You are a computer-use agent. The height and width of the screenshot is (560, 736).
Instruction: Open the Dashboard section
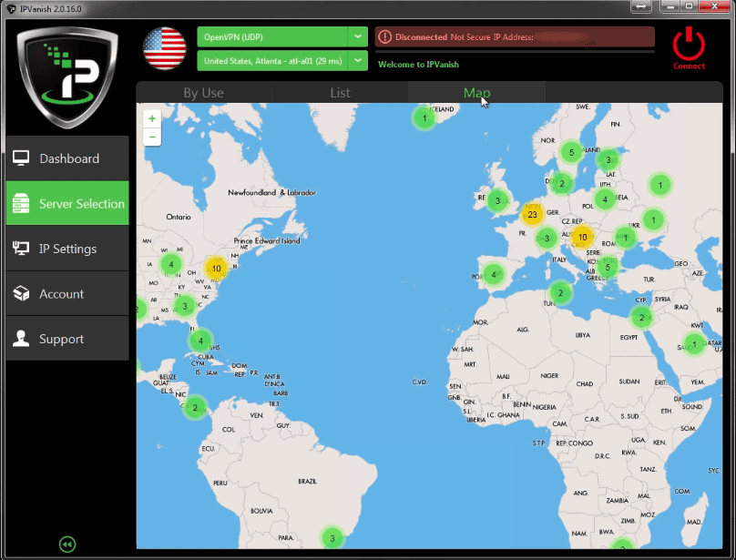tap(67, 158)
